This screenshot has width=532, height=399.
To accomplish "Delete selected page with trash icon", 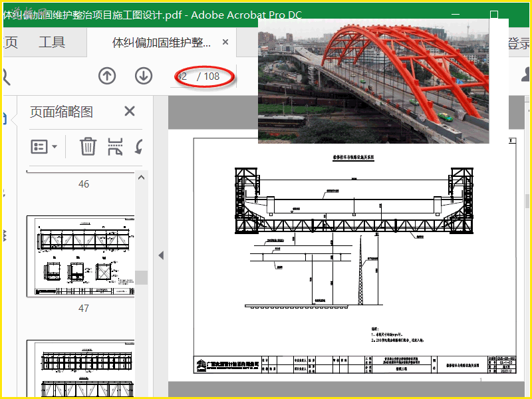I will (x=88, y=146).
